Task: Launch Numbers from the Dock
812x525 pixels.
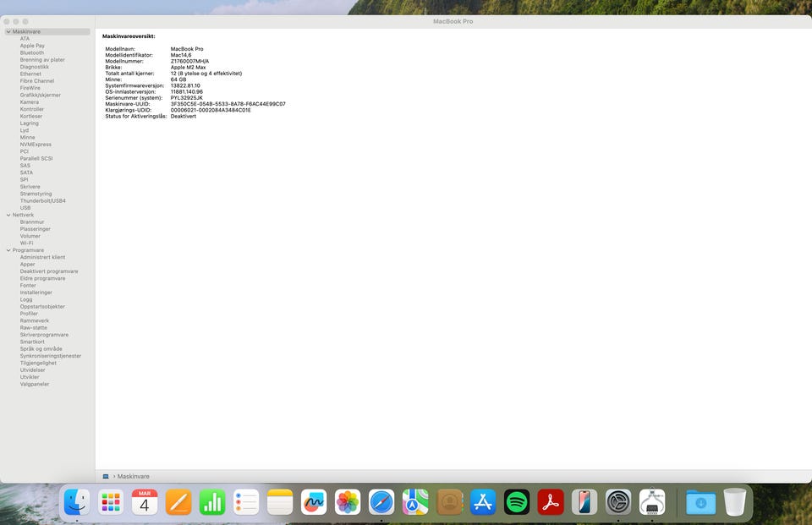Action: point(212,501)
